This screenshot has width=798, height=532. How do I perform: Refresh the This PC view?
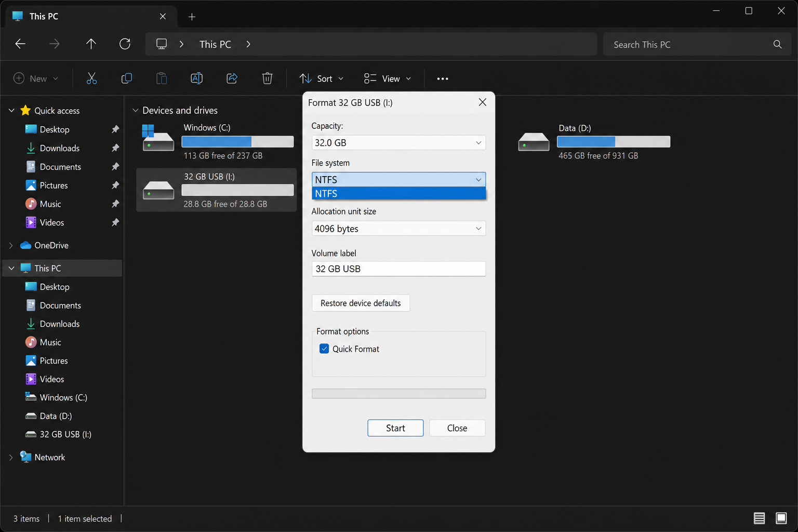click(125, 44)
